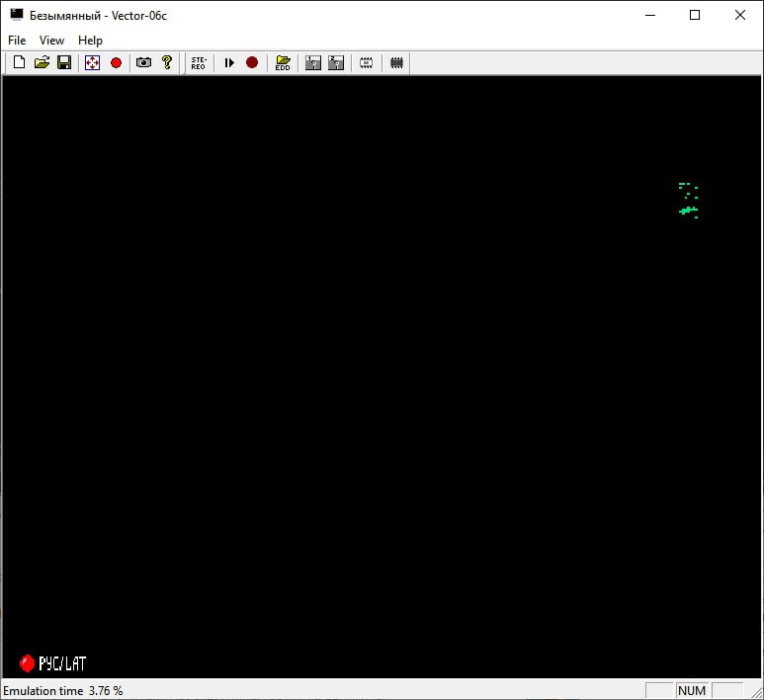
Task: Toggle the STEREO sound button
Action: pyautogui.click(x=199, y=62)
